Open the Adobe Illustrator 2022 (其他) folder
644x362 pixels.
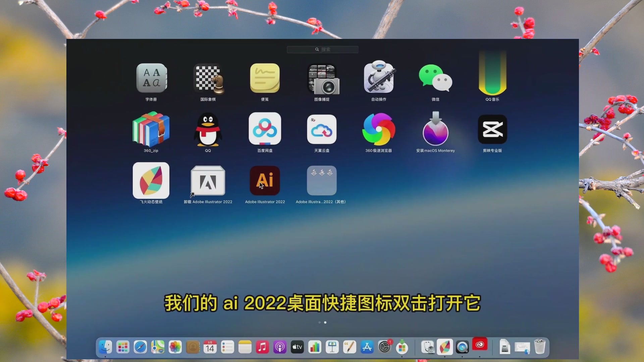pyautogui.click(x=322, y=181)
